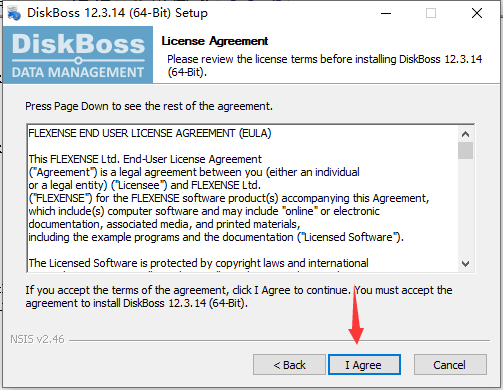Click the 'Press Page Down' instruction text
Image resolution: width=503 pixels, height=390 pixels.
(149, 106)
